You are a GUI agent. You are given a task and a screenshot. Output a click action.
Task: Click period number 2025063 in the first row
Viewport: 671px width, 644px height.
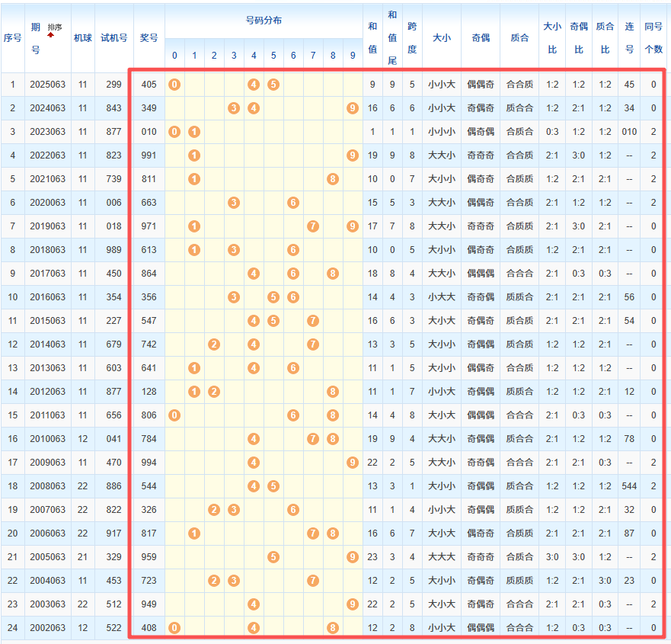[48, 85]
